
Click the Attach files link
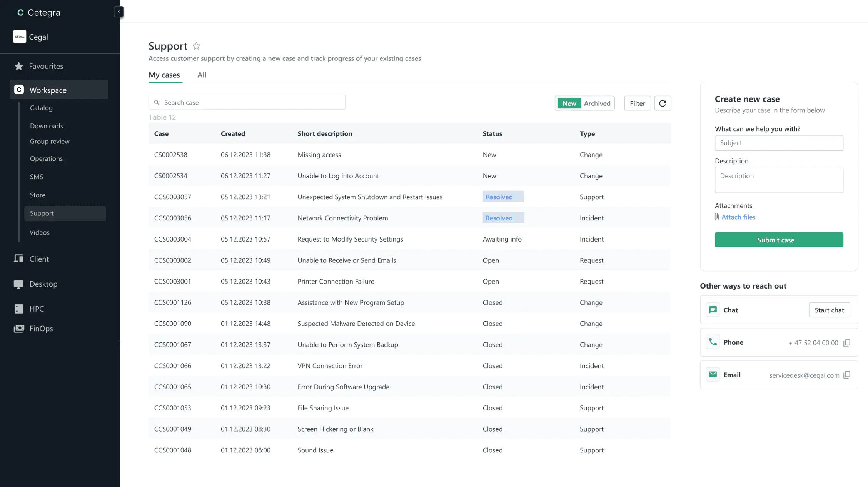click(x=738, y=217)
